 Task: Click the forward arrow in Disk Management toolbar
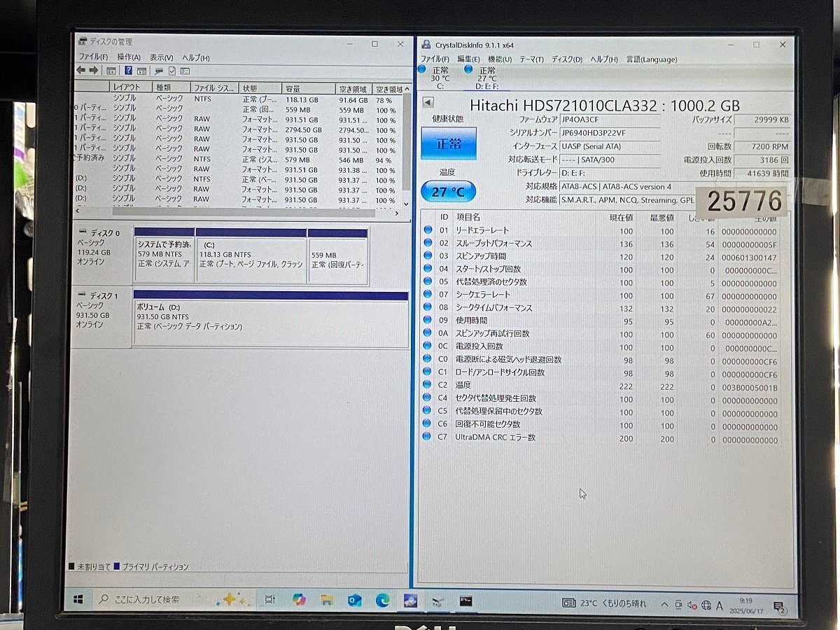click(93, 71)
